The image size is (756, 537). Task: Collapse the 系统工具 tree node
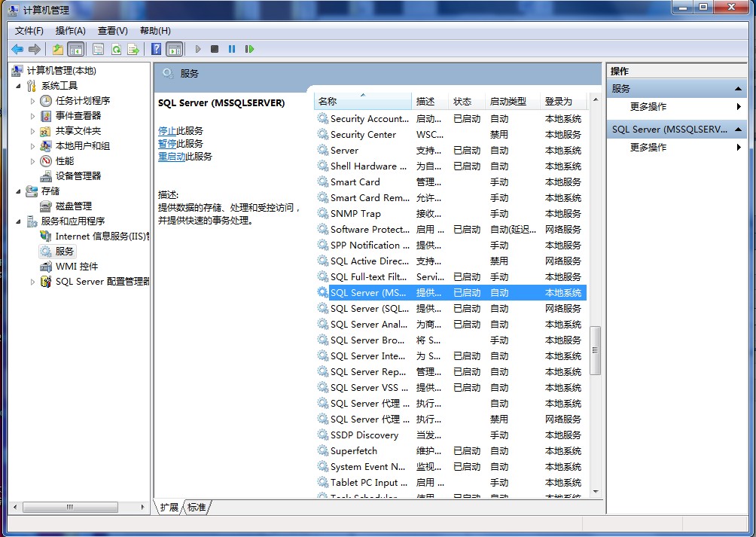[x=18, y=86]
